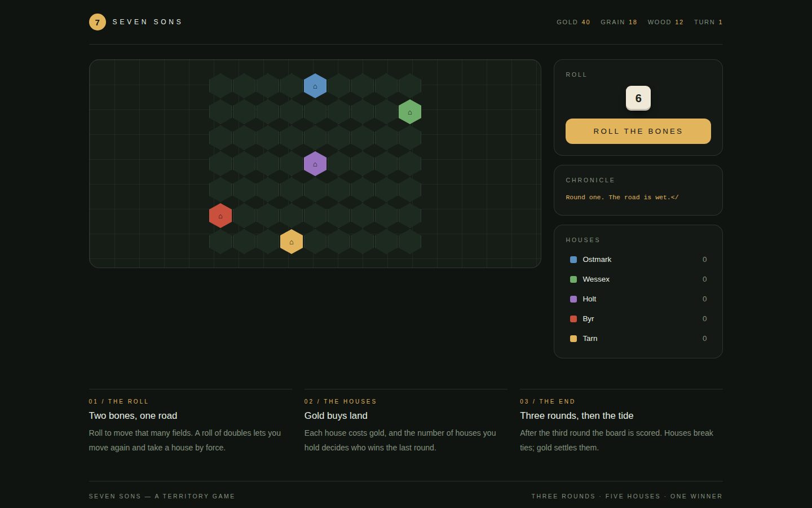812x508 pixels.
Task: Click the CHRONICLE panel heading
Action: (590, 180)
